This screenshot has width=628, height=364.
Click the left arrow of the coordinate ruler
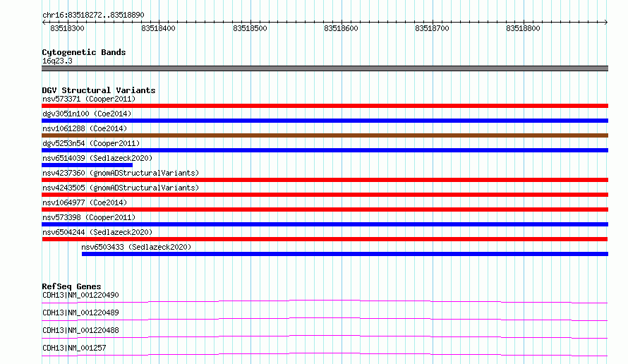click(x=44, y=23)
